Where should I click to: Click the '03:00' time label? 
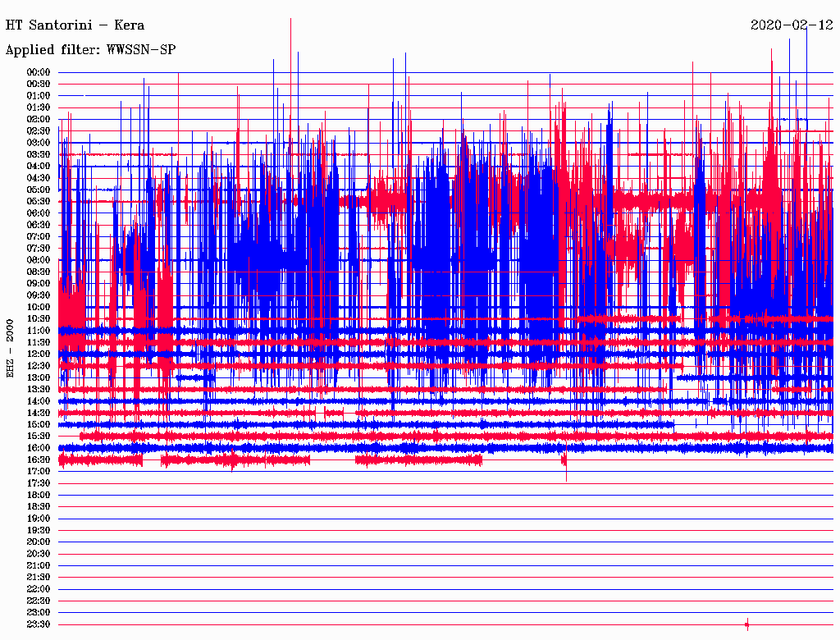(39, 143)
